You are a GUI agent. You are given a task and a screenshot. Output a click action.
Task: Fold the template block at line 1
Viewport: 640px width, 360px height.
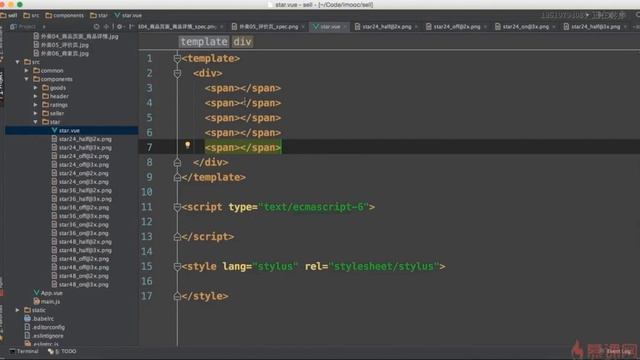(x=177, y=58)
